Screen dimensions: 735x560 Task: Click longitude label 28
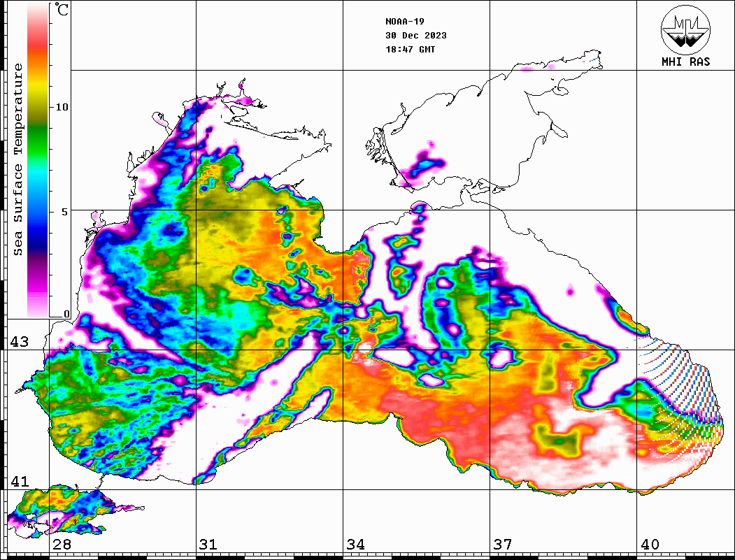coord(62,544)
